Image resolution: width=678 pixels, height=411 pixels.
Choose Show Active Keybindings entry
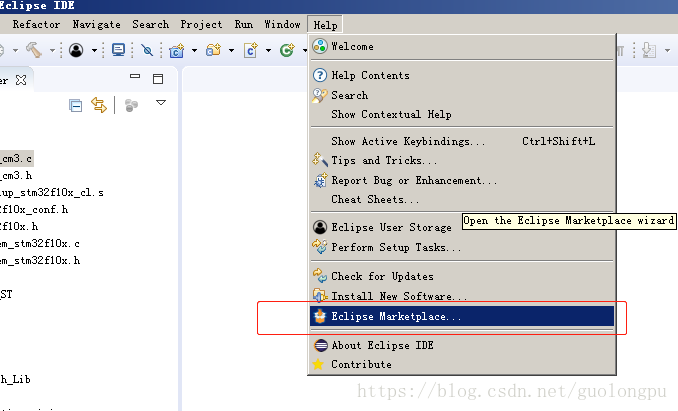(462, 141)
